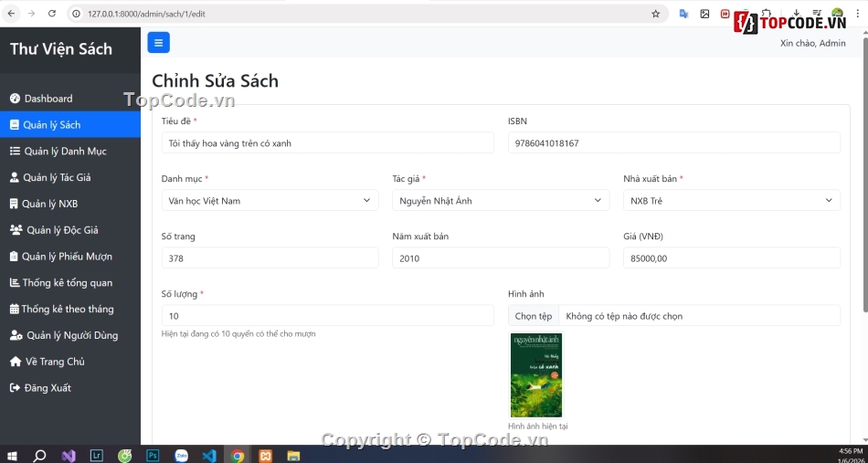Open the green browser icon in taskbar

(125, 456)
